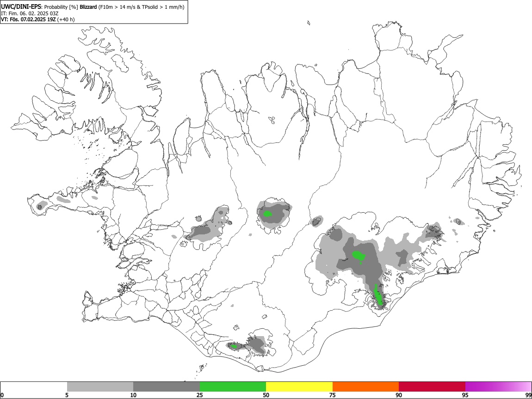Screen dimensions: 532x399
Task: Click the 'F10m > 14 m/s & TPsolid > 1 mm/h' criteria text
Action: (142, 7)
